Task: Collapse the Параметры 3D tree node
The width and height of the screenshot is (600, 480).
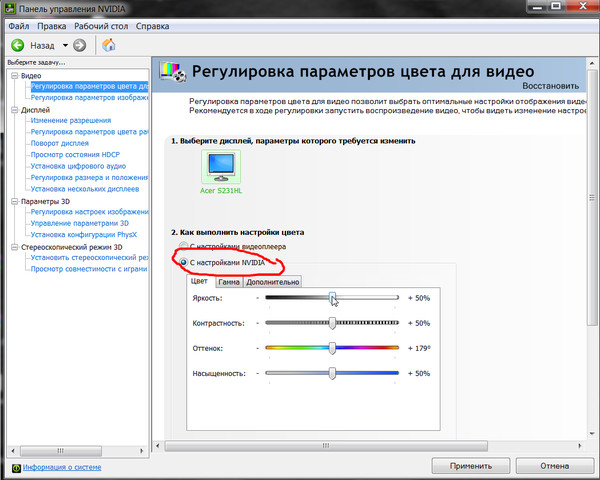Action: pyautogui.click(x=15, y=201)
